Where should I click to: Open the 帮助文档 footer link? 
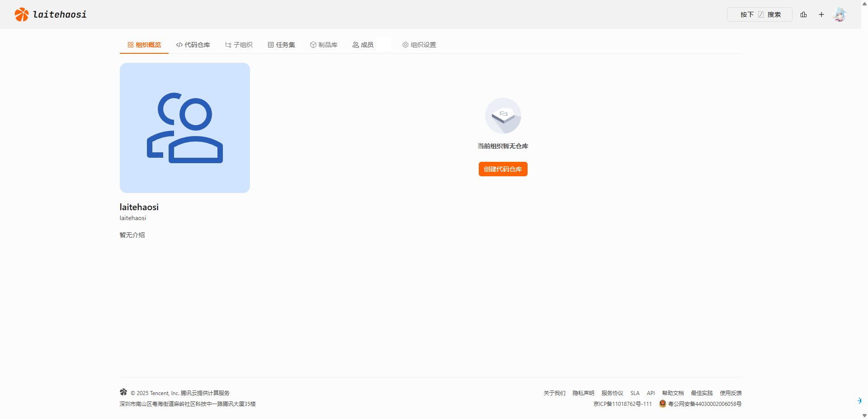673,393
